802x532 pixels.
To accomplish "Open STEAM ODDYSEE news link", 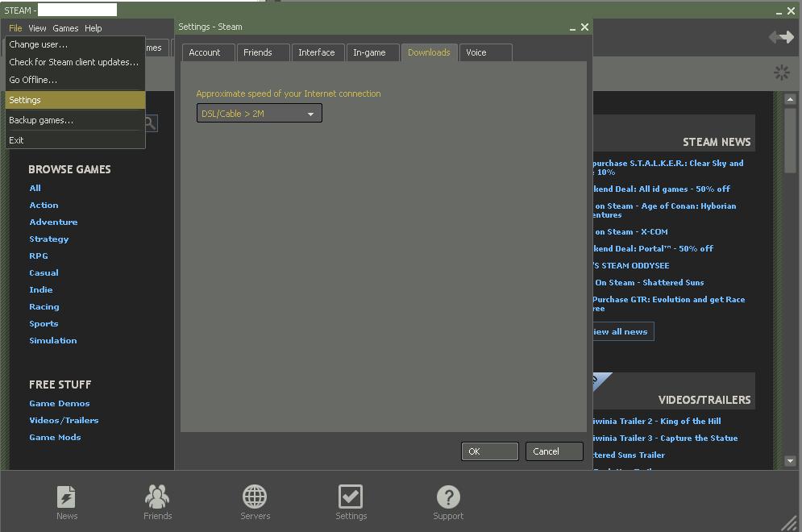I will [631, 265].
